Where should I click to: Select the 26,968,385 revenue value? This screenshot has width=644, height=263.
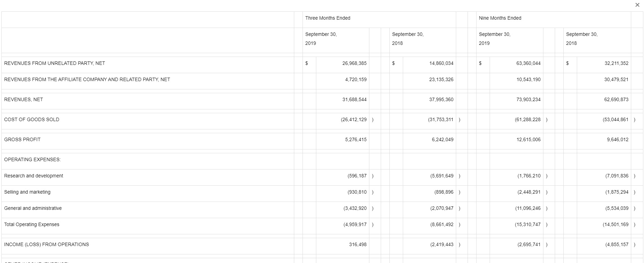pyautogui.click(x=354, y=64)
